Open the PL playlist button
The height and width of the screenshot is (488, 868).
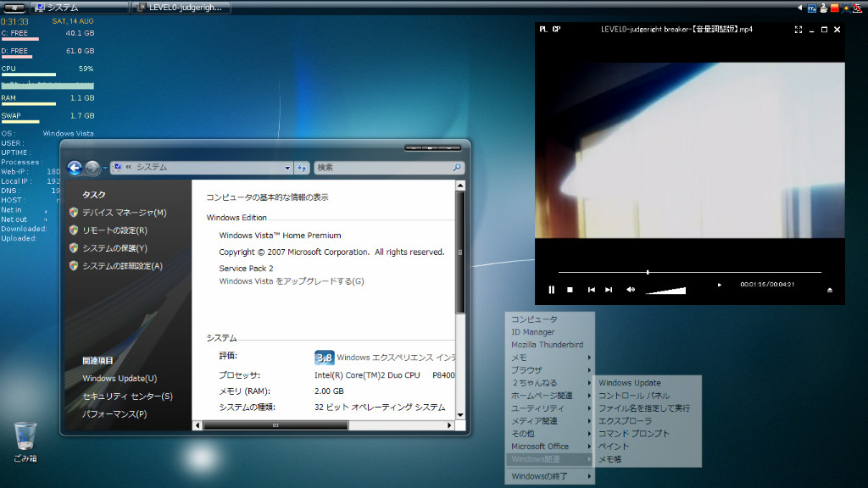[543, 30]
